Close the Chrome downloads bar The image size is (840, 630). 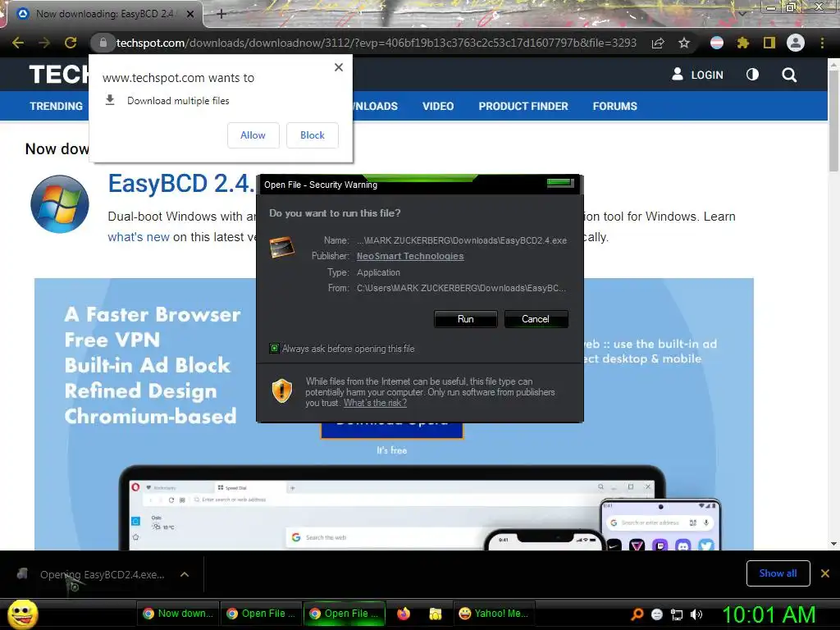825,573
